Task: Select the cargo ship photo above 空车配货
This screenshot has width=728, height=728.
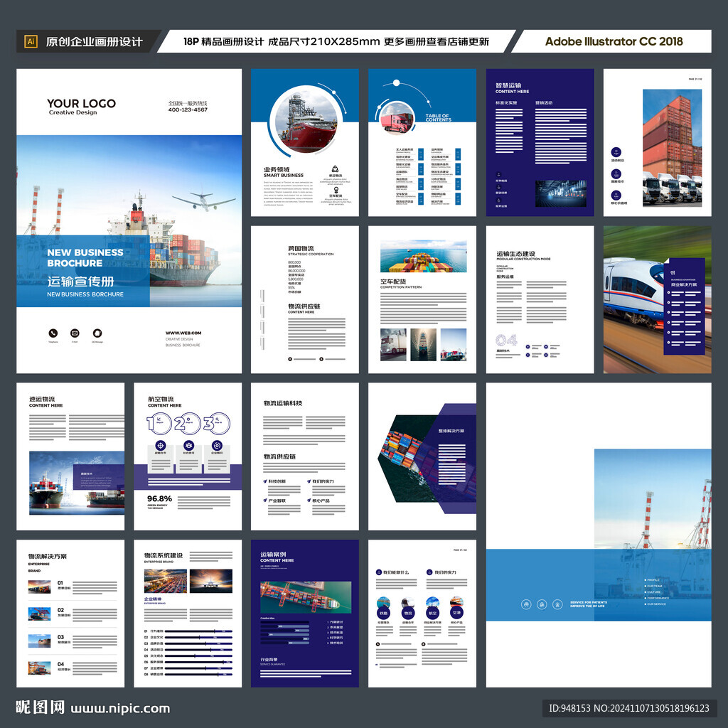Action: click(x=424, y=256)
